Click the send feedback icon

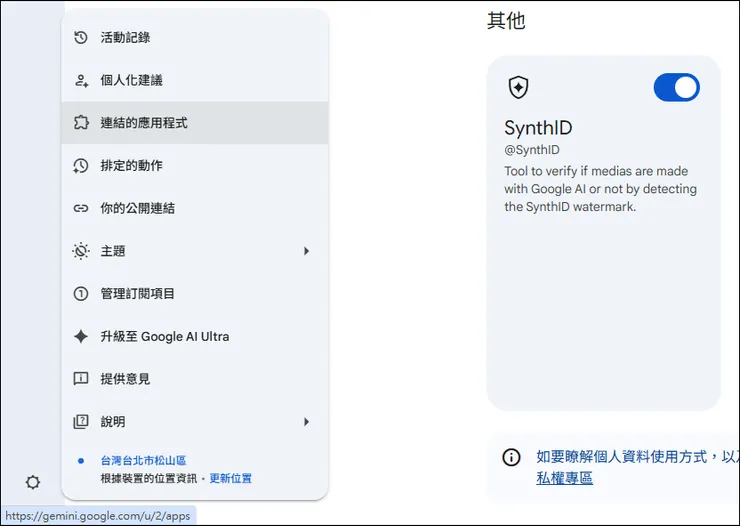[x=81, y=379]
